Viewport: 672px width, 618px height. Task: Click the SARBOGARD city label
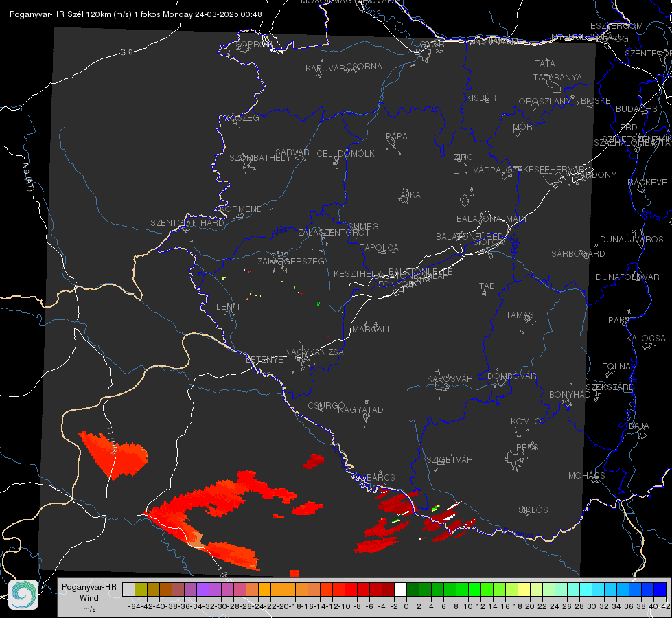click(578, 253)
